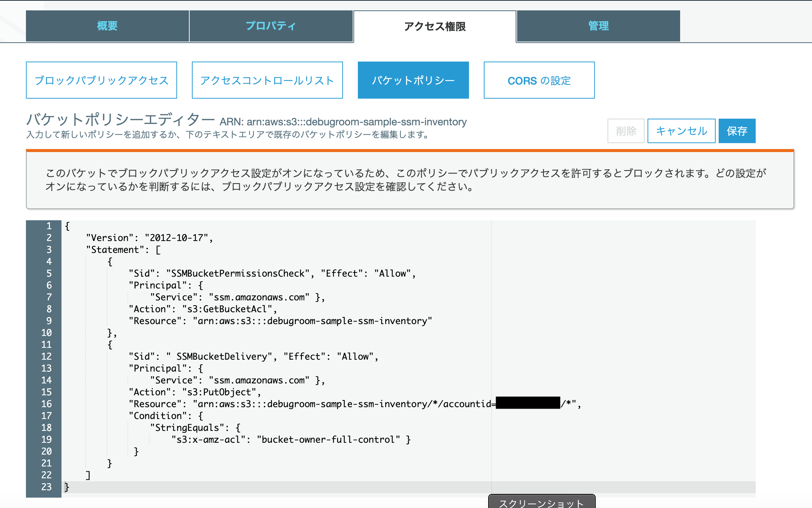Click the SSMBucketPermissionsCheck Sid line
The width and height of the screenshot is (812, 508).
pos(272,273)
